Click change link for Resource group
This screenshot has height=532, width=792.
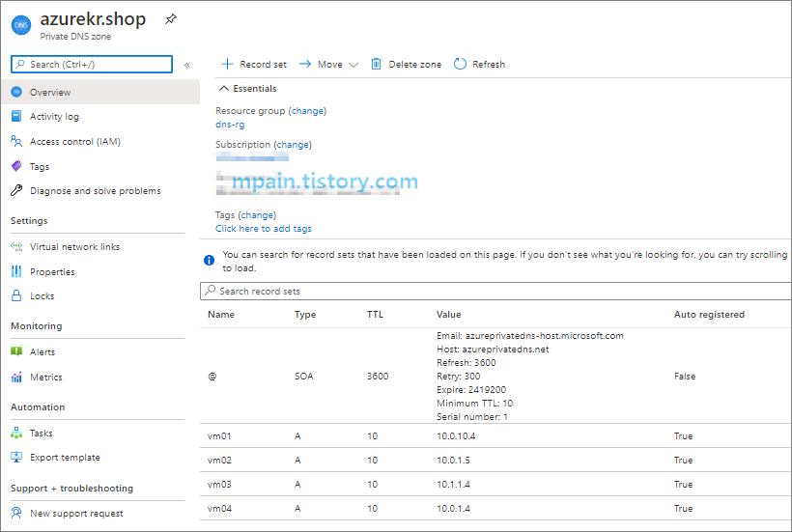click(307, 110)
